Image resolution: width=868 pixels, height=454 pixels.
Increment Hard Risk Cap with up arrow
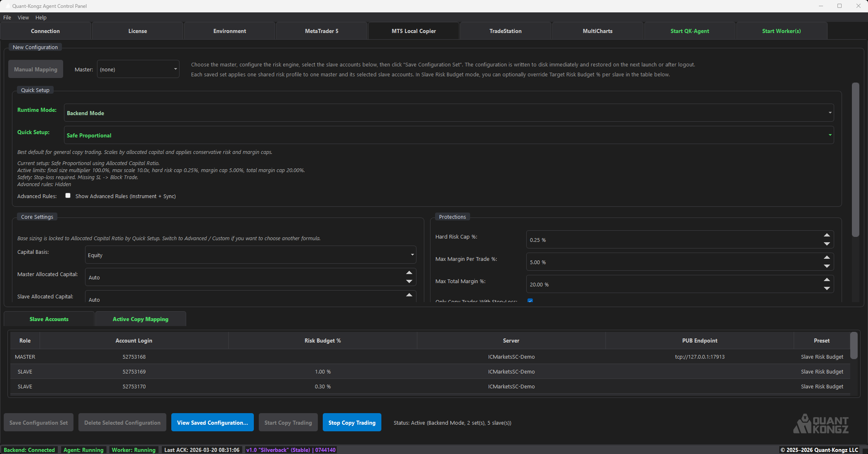(826, 235)
